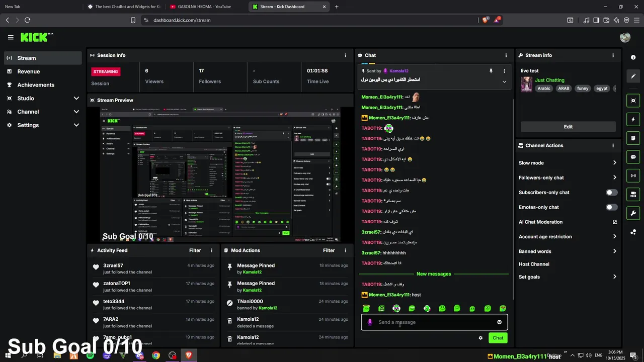Click the Send a message input field
The image size is (644, 362).
pyautogui.click(x=434, y=322)
